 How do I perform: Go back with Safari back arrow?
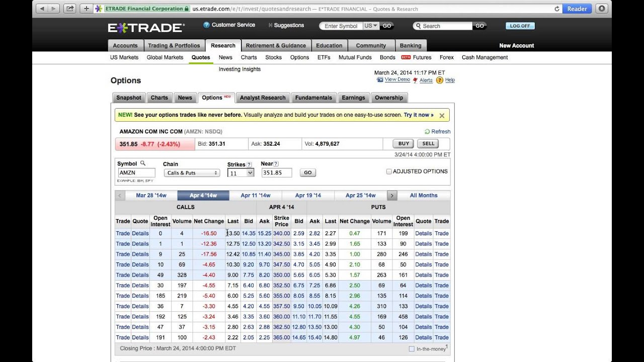42,9
